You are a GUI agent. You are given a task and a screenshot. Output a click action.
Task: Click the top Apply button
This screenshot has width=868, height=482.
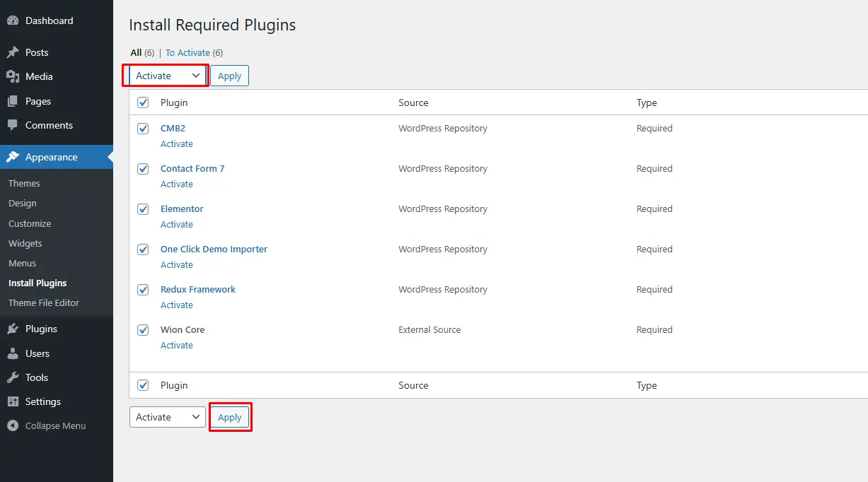coord(229,76)
